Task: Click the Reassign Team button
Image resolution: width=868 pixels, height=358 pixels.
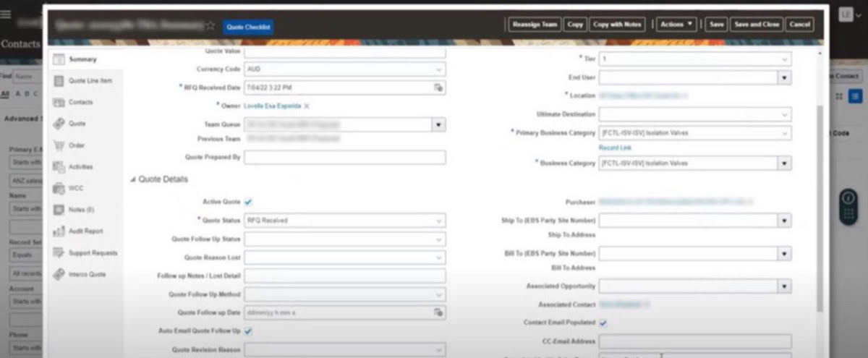Action: [535, 25]
